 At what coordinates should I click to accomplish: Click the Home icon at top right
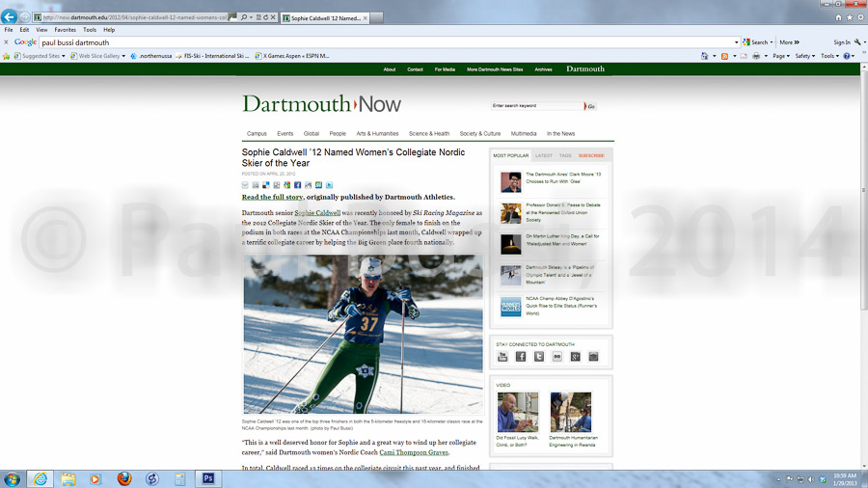pos(838,17)
